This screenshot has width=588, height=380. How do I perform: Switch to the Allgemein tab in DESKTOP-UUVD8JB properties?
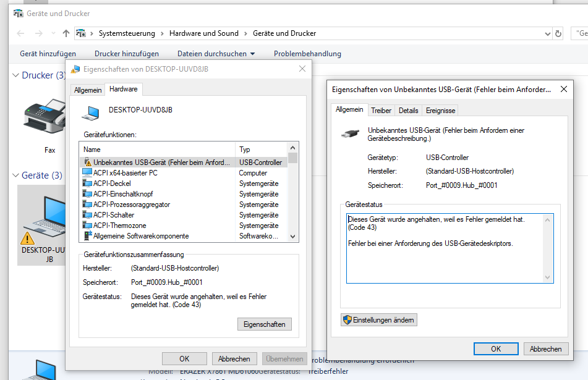tap(88, 90)
